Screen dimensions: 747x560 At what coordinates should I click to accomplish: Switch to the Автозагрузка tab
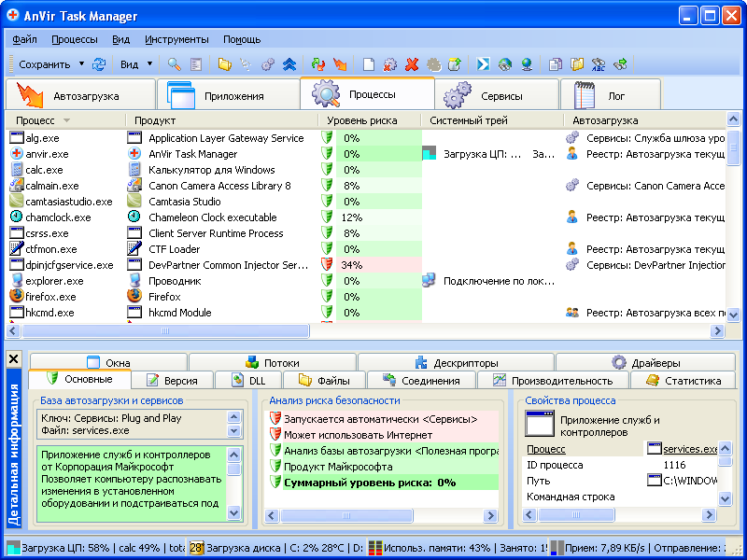point(80,95)
